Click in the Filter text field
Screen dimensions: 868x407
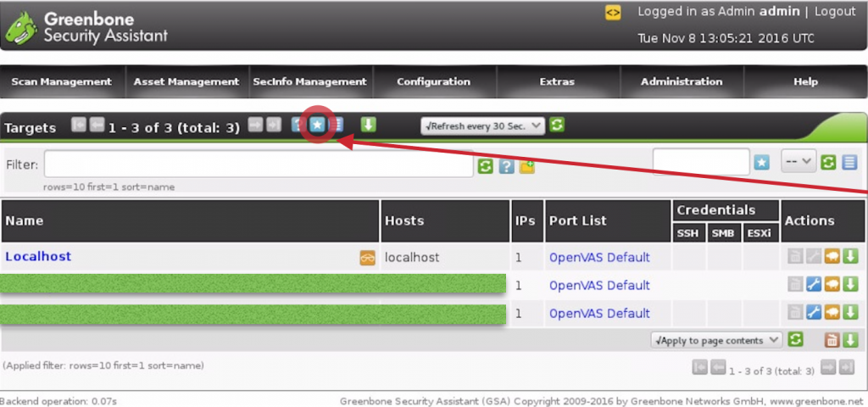259,164
